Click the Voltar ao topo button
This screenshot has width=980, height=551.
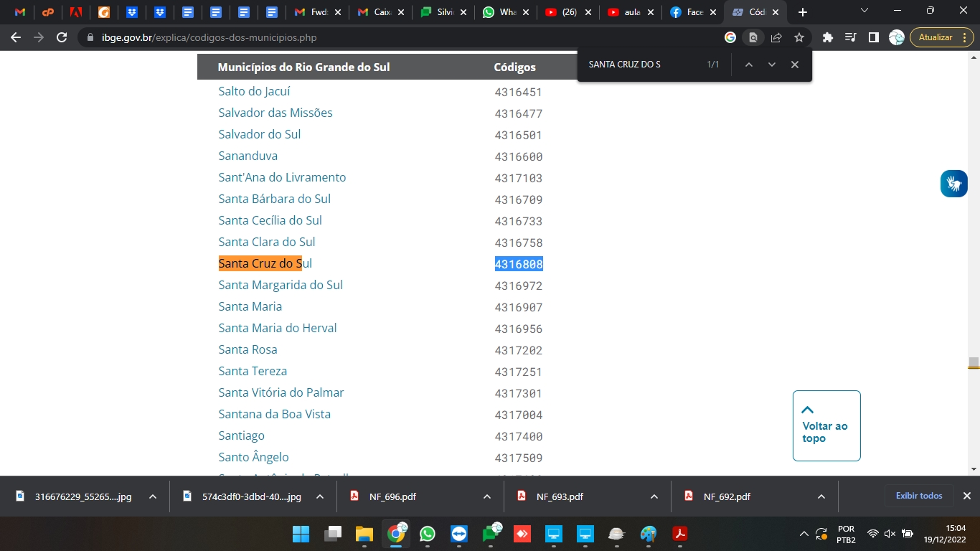pos(826,425)
